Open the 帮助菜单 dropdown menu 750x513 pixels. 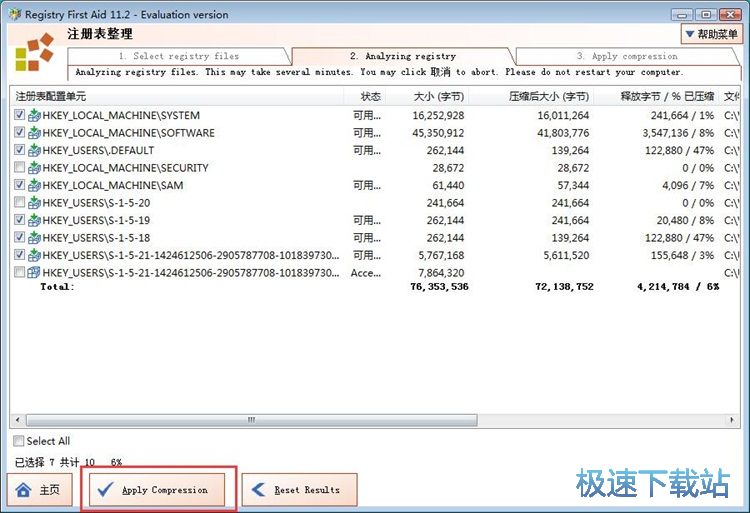pos(711,34)
